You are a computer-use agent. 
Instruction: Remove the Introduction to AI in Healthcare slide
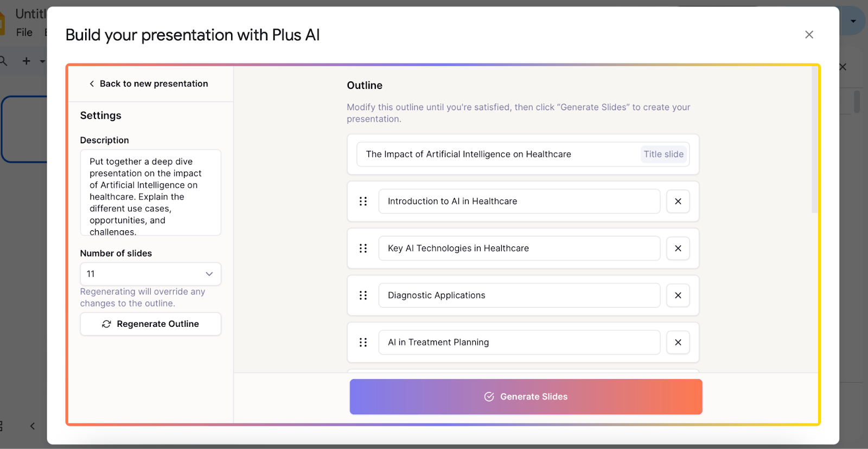678,201
